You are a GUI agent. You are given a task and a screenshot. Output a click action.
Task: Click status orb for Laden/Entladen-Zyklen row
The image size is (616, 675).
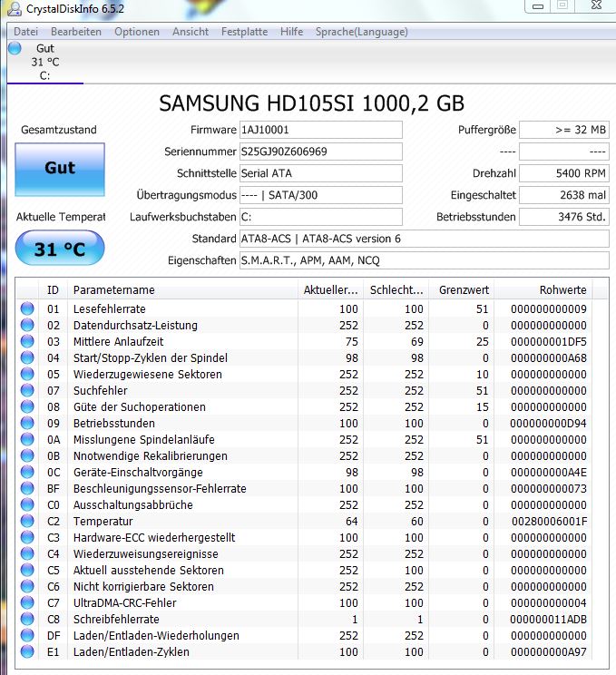(27, 651)
